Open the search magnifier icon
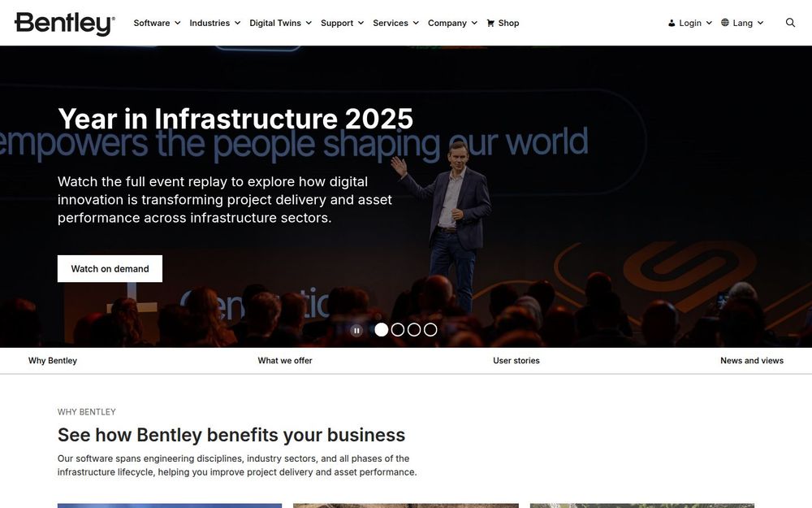The image size is (812, 508). (790, 22)
